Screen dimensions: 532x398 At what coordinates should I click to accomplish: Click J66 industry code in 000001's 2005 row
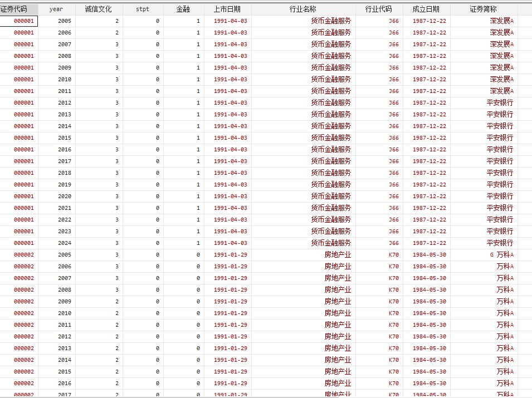coord(393,21)
